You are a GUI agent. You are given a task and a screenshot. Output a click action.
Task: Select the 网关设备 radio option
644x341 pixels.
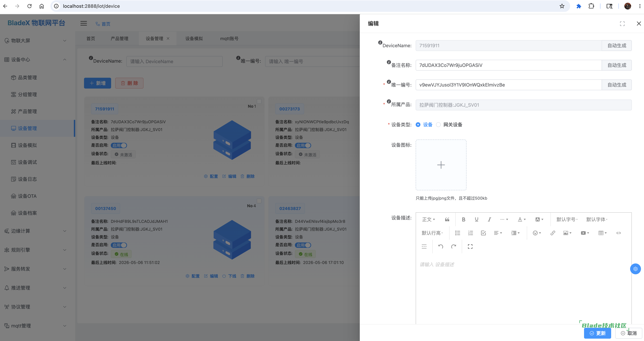click(438, 125)
